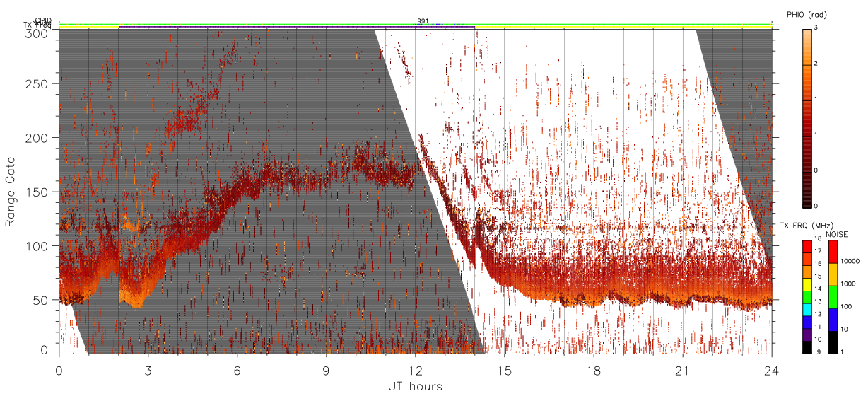Click the UT hours axis label
This screenshot has width=868, height=401.
(415, 386)
